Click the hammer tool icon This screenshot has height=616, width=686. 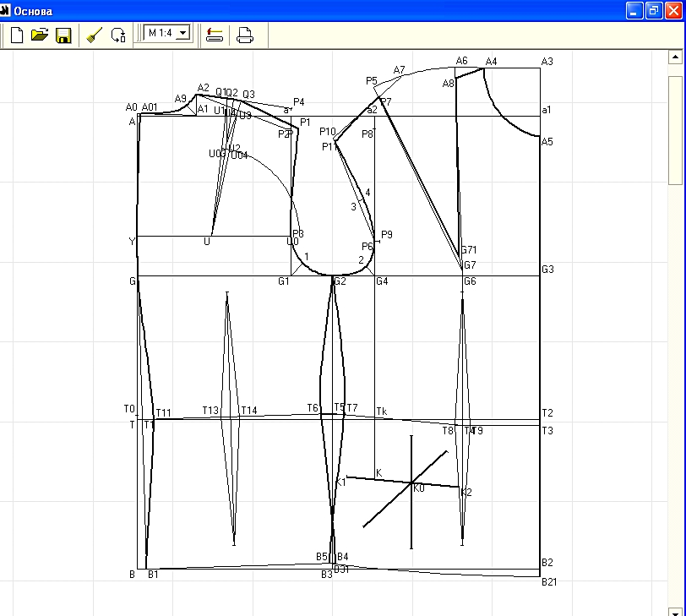coord(215,35)
